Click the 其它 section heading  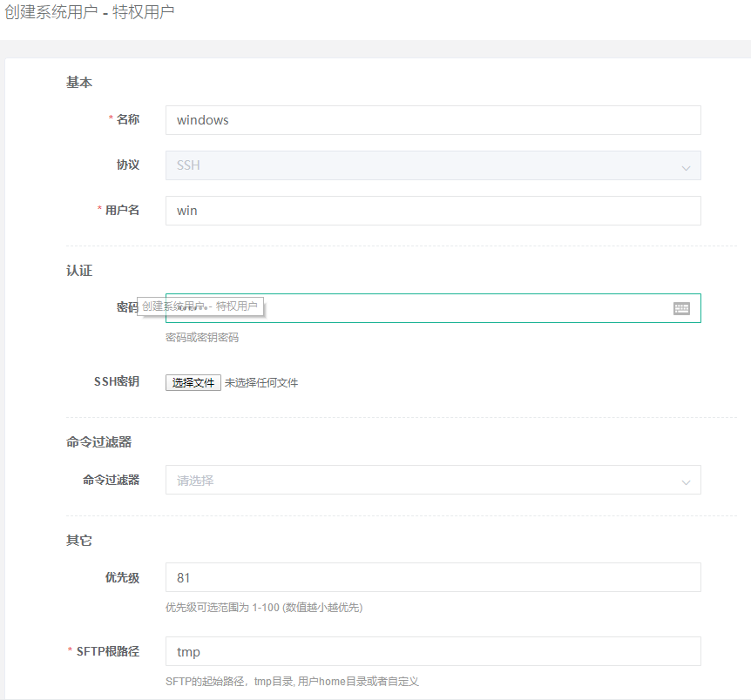79,541
